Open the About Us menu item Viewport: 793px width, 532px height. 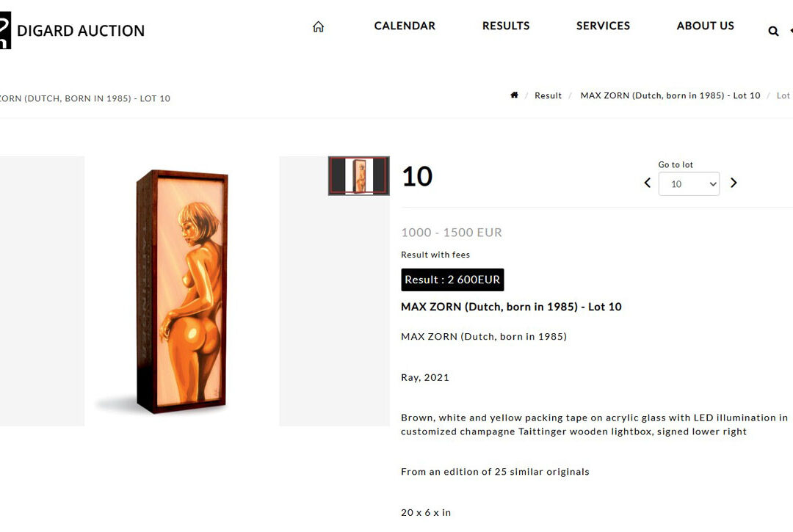[x=705, y=26]
